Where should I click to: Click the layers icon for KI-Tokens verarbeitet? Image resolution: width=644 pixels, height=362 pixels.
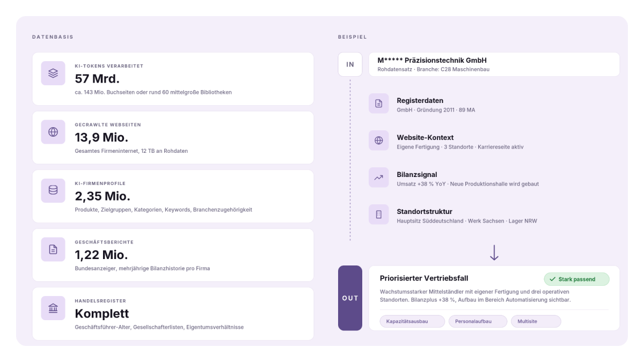[x=53, y=73]
